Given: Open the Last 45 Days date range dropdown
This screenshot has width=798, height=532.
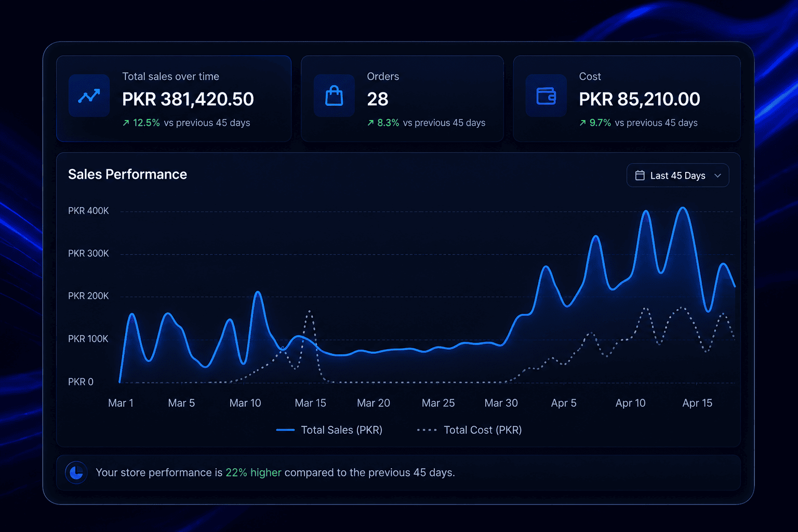Looking at the screenshot, I should point(677,176).
